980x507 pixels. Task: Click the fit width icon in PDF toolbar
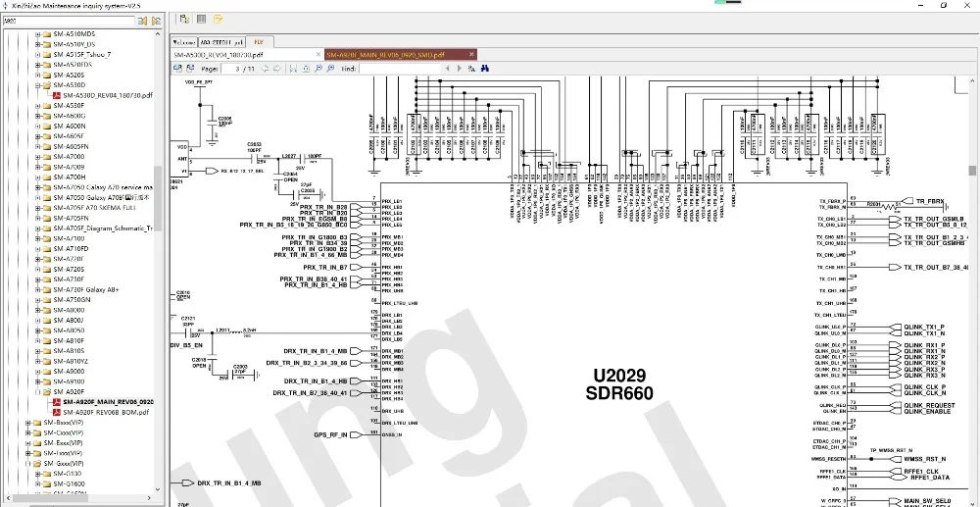click(x=292, y=68)
